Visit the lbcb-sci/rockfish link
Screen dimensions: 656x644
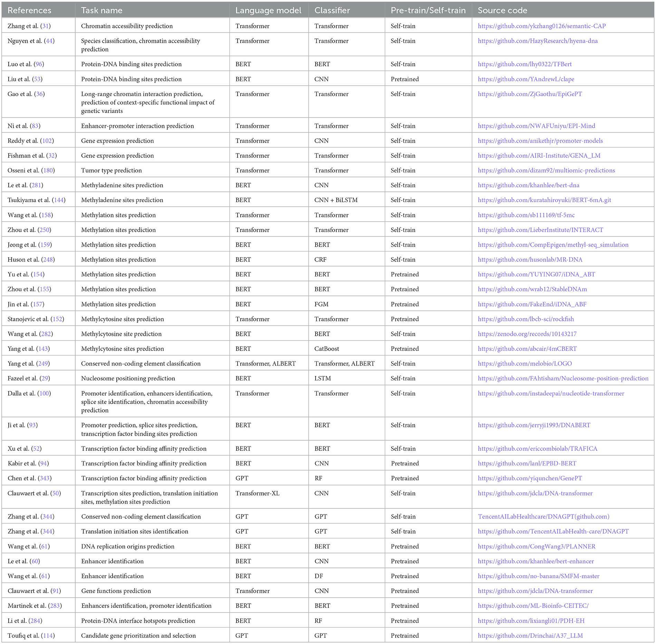[526, 319]
